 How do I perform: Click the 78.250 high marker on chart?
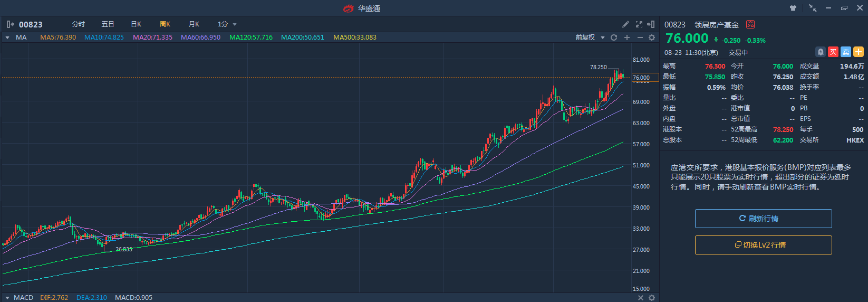coord(598,67)
